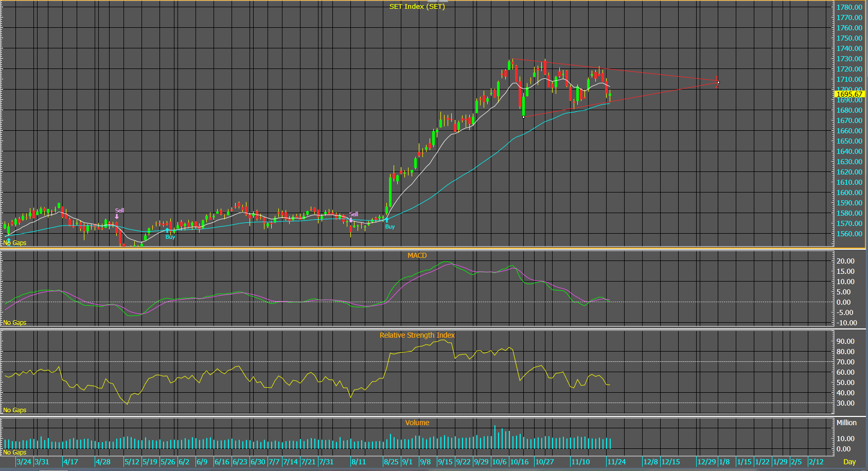Screen dimensions: 868x471
Task: Click the -10.00 MACD axis value
Action: 846,323
